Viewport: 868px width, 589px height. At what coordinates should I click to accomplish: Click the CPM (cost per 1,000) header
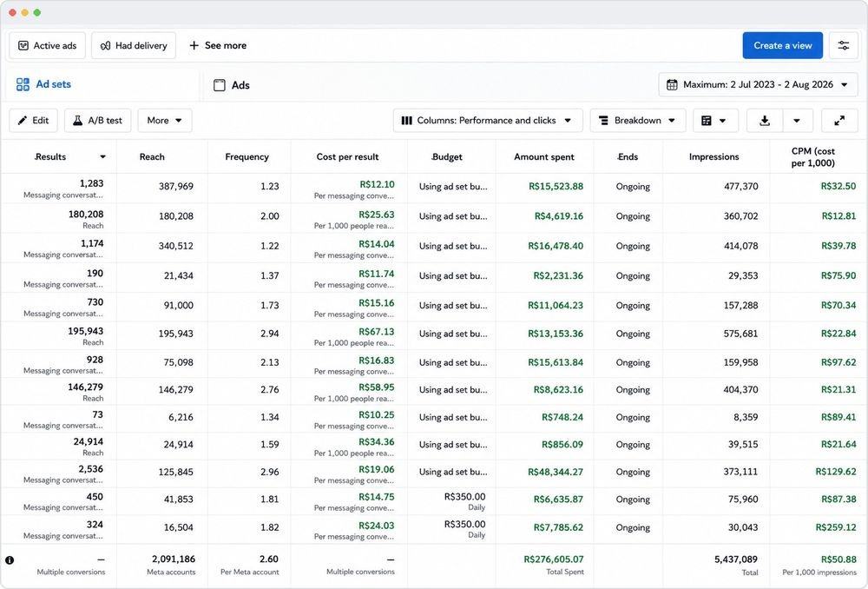point(812,157)
